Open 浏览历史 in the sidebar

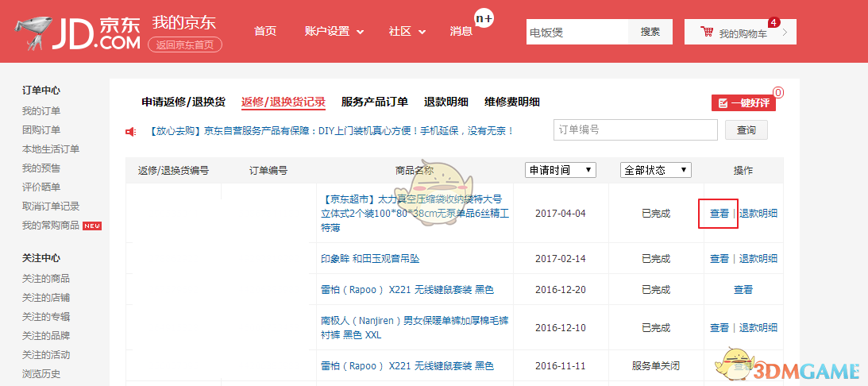[x=41, y=374]
